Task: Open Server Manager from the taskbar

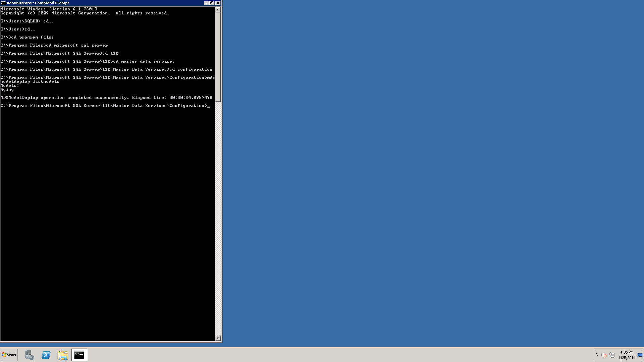Action: [30, 355]
